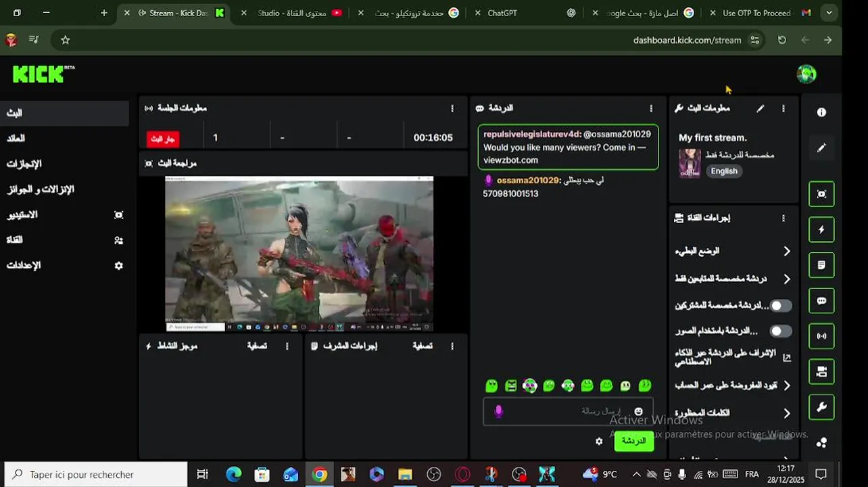Toggle the moderator actions document icon in the right rail
The height and width of the screenshot is (487, 868).
tap(821, 265)
